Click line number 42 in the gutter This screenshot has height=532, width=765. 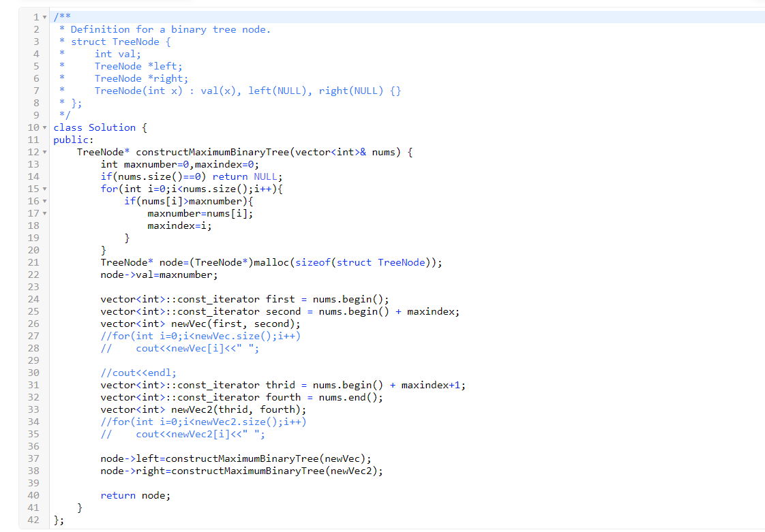pyautogui.click(x=33, y=520)
